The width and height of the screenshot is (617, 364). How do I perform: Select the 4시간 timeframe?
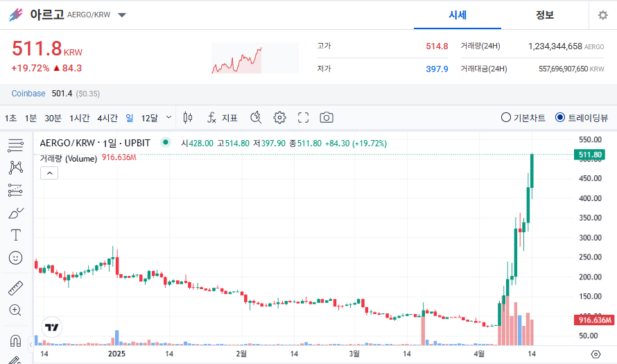[107, 118]
